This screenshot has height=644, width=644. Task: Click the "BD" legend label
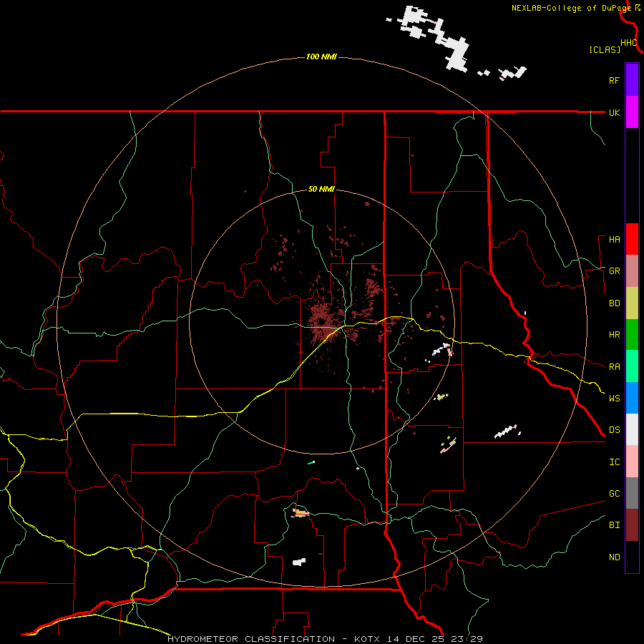[x=614, y=303]
